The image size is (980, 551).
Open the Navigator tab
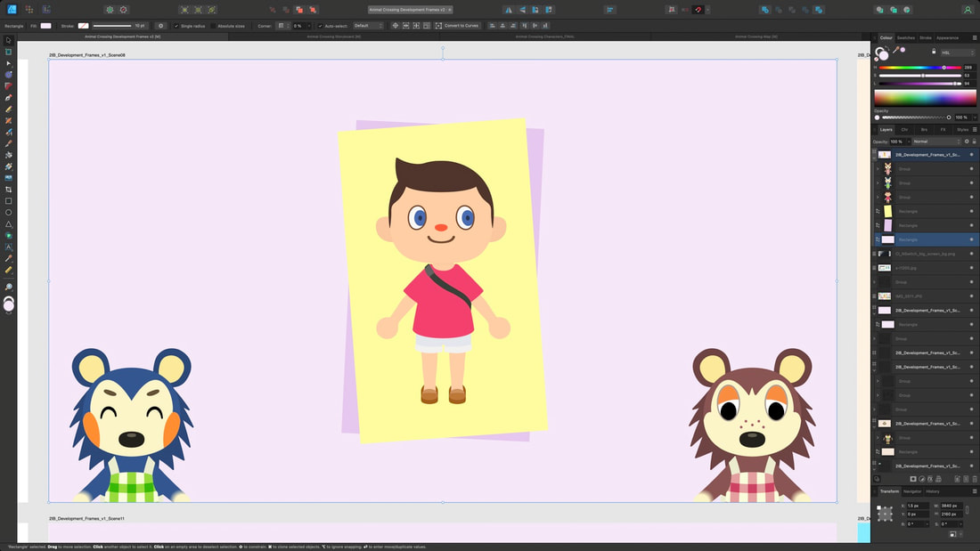coord(912,491)
